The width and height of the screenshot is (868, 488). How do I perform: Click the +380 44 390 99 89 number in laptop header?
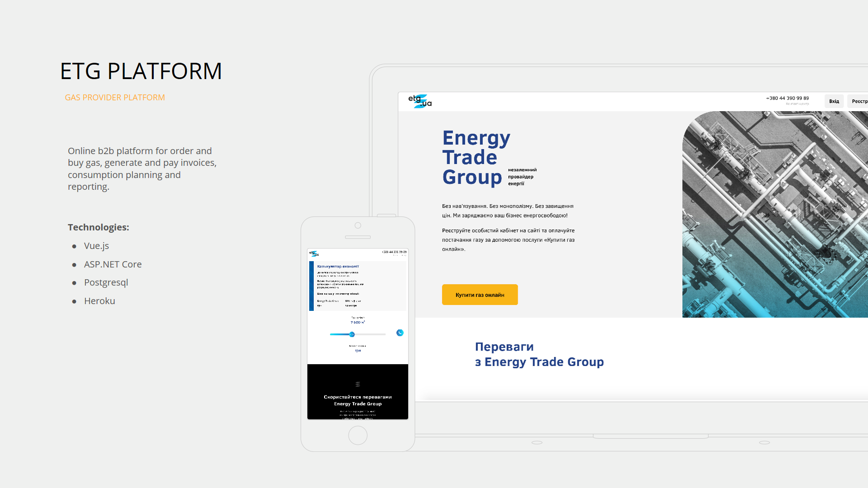click(787, 98)
